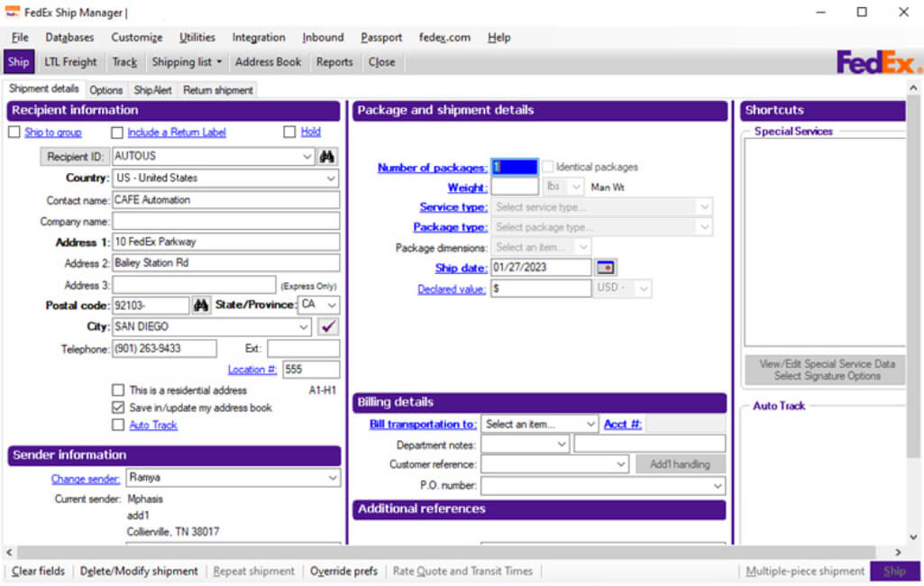This screenshot has width=924, height=586.
Task: Mark this as a residential address
Action: [x=118, y=390]
